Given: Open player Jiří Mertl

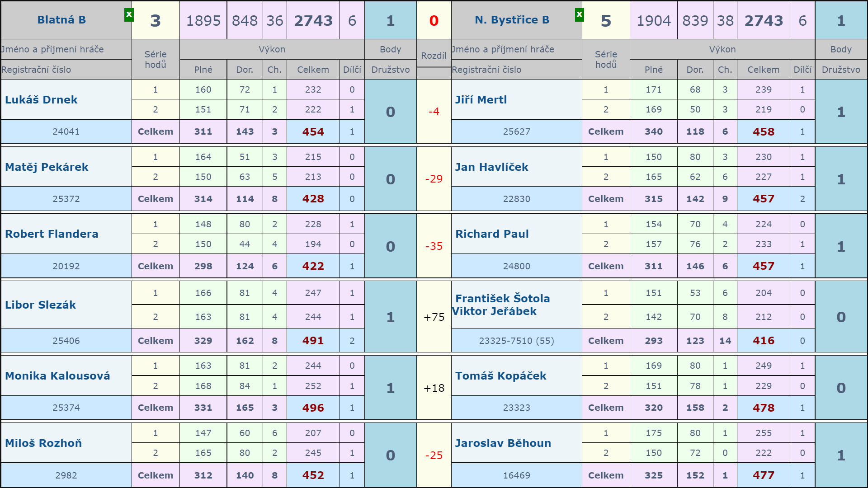Looking at the screenshot, I should point(481,100).
